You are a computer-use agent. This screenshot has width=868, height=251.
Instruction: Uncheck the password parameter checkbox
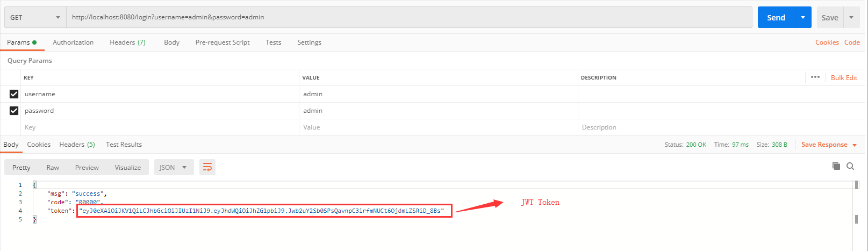click(x=14, y=111)
